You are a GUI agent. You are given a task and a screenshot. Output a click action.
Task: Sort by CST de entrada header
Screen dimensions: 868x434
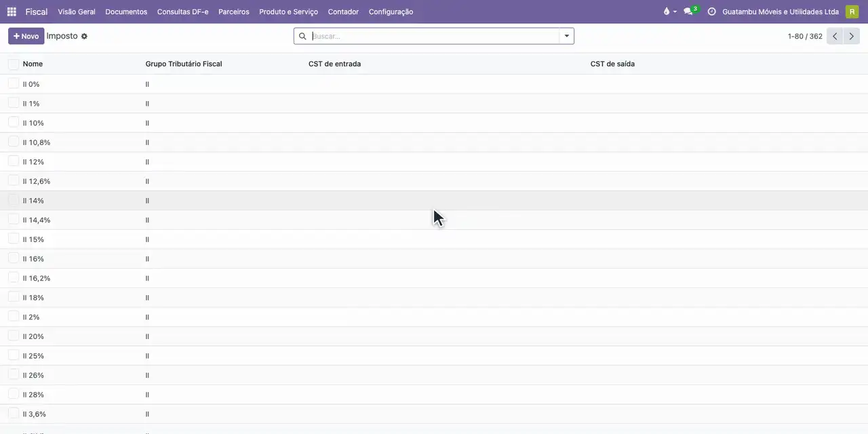(x=334, y=64)
